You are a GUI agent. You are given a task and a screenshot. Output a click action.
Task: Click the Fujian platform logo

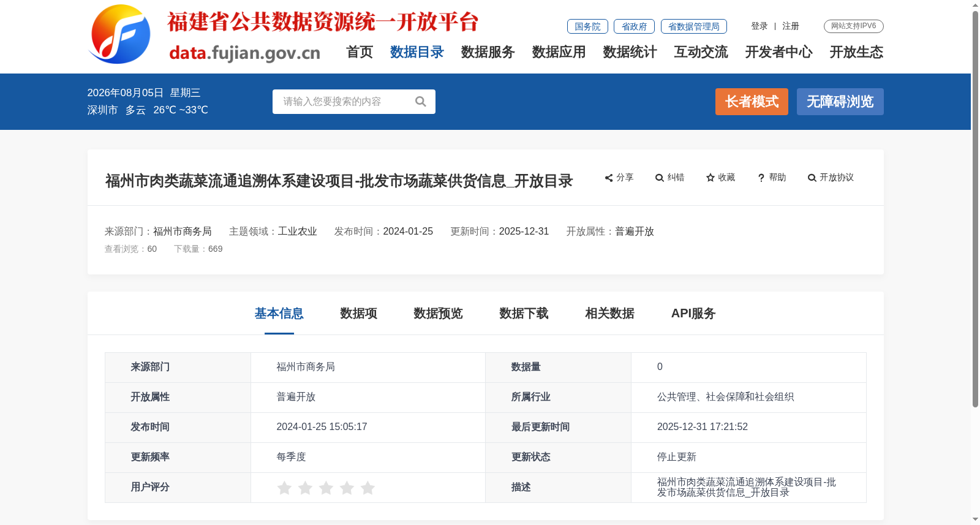(x=120, y=34)
